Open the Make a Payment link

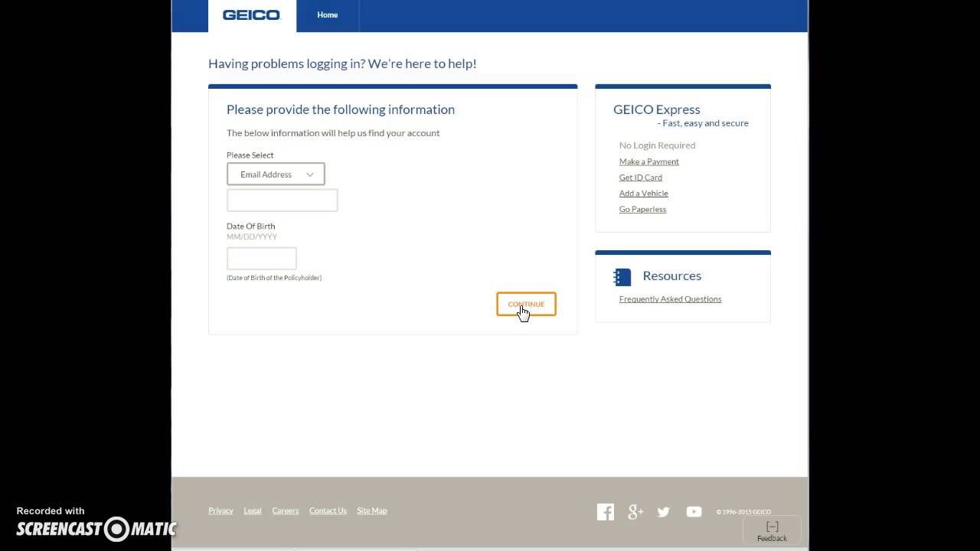point(649,161)
